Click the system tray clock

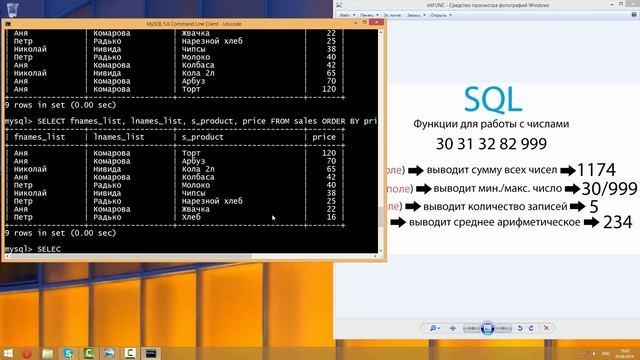tap(625, 353)
